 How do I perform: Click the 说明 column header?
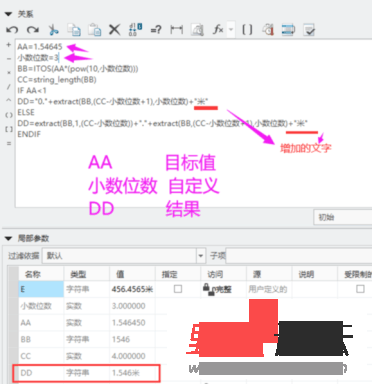pyautogui.click(x=315, y=274)
